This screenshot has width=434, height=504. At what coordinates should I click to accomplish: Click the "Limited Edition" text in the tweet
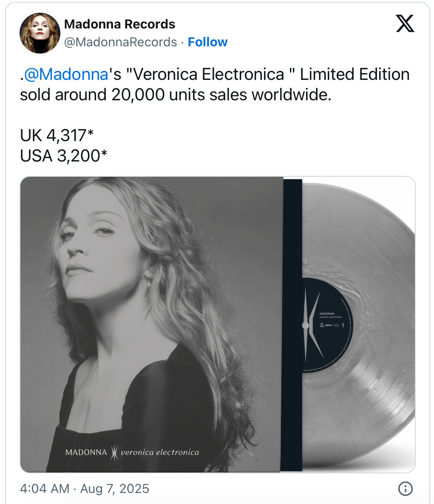355,74
